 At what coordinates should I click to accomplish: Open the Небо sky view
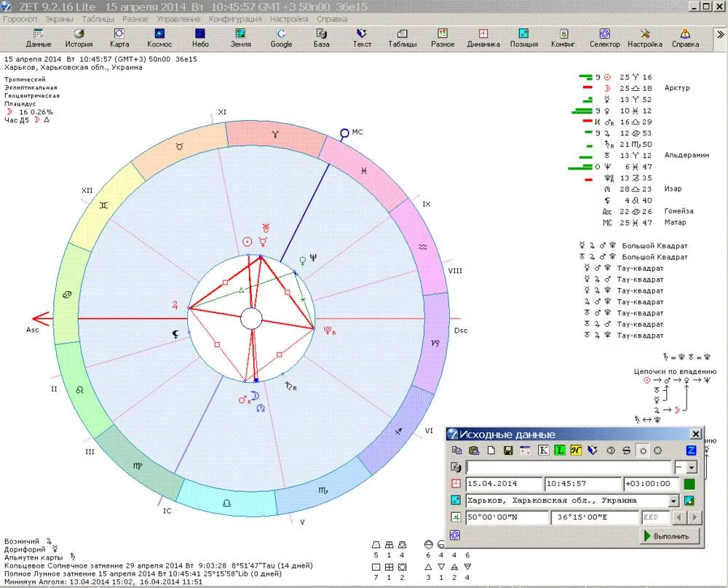click(x=200, y=38)
